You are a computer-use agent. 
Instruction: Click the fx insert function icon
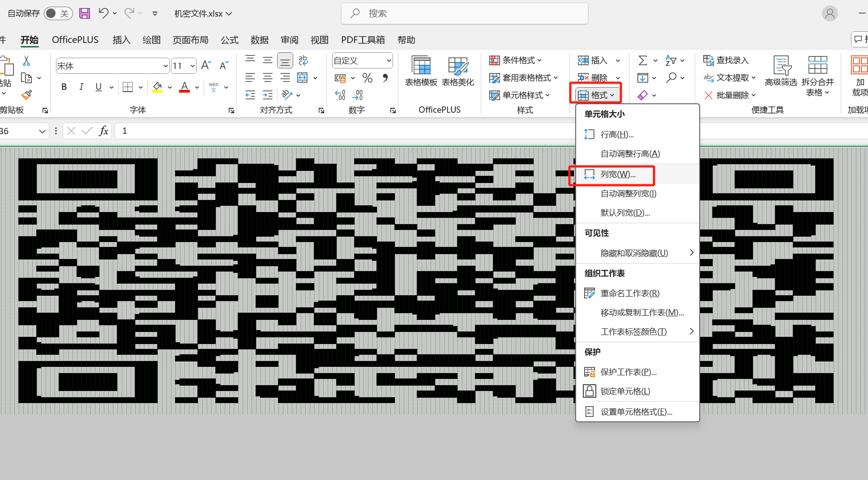click(x=103, y=131)
